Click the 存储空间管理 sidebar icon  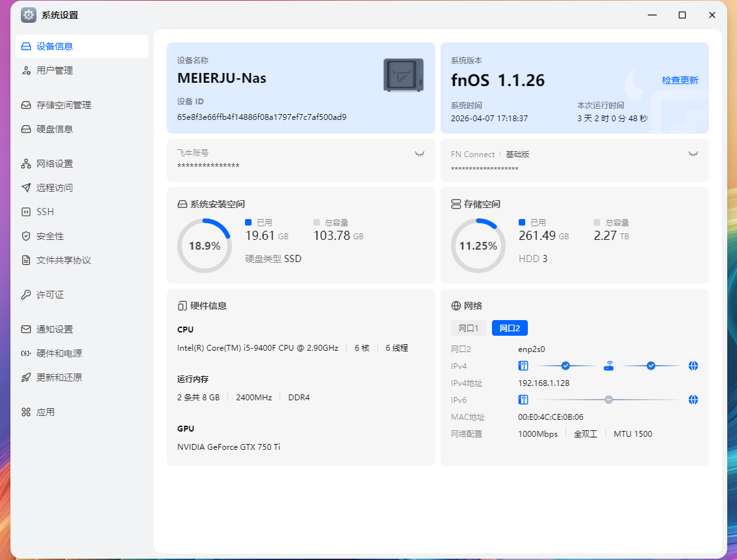click(x=26, y=105)
